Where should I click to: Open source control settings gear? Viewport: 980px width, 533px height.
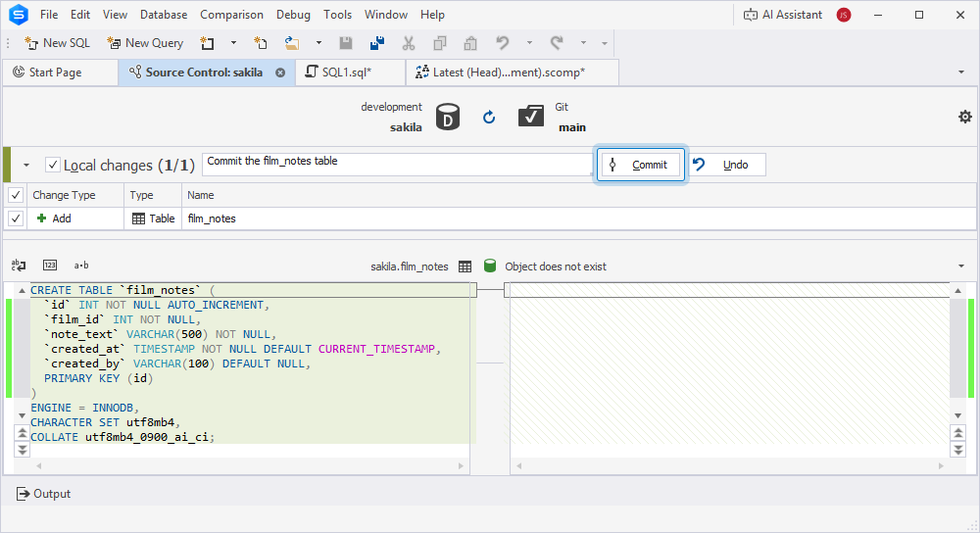[x=964, y=117]
